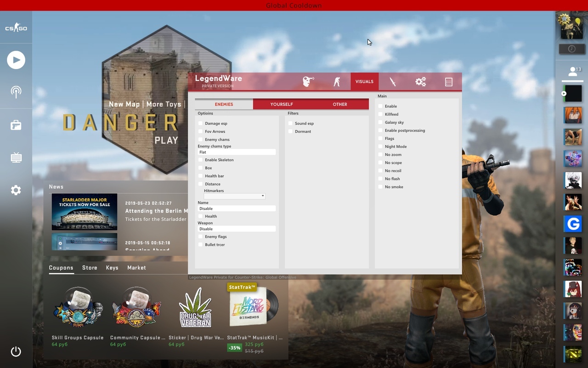This screenshot has width=588, height=368.
Task: Select the white-haired masked anime friend avatar
Action: tap(573, 180)
